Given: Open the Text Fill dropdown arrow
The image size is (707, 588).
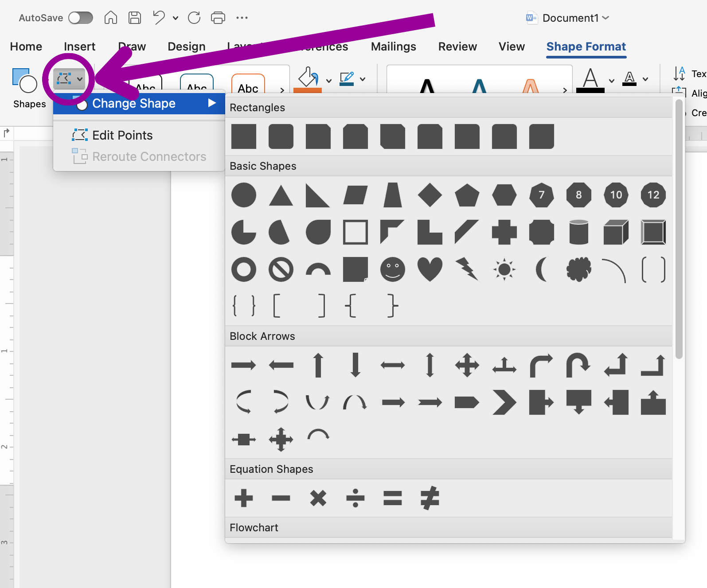Looking at the screenshot, I should point(612,80).
